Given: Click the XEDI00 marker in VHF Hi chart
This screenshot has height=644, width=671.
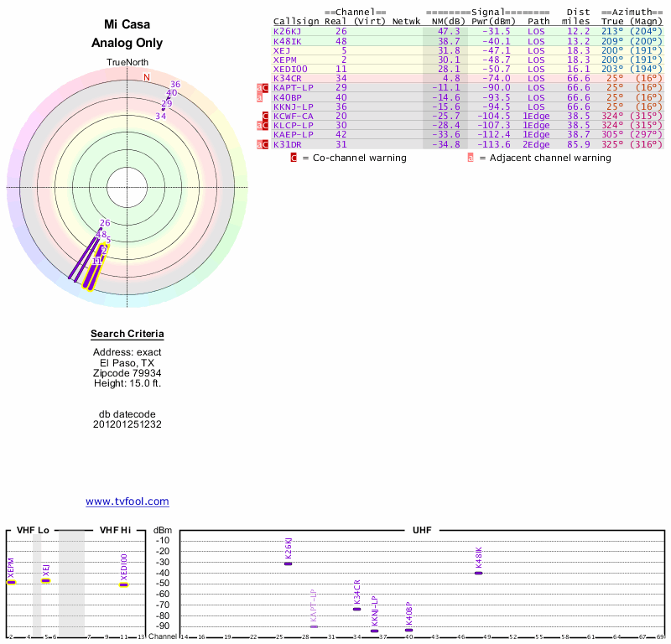Looking at the screenshot, I should [x=123, y=584].
